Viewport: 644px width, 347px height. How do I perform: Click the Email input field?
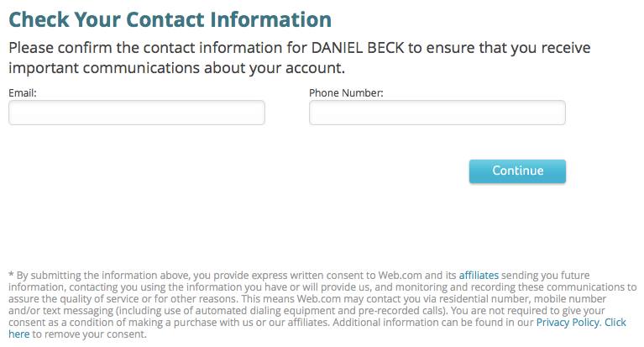pyautogui.click(x=137, y=113)
